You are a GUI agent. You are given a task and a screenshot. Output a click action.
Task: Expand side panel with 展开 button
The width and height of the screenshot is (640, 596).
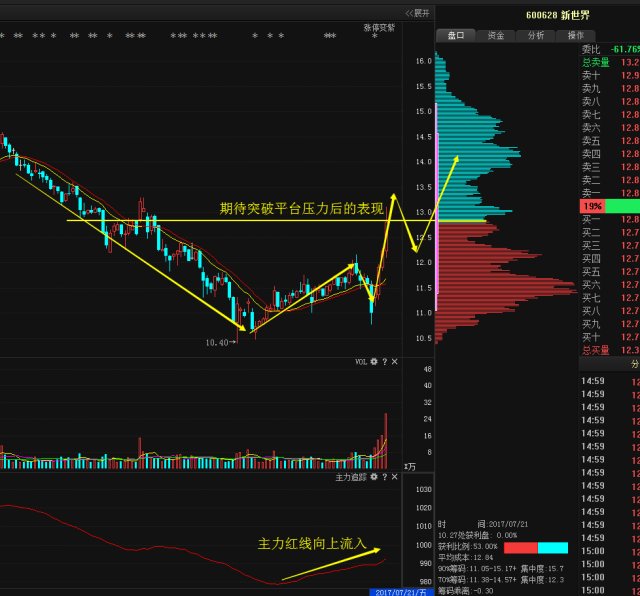[x=417, y=13]
